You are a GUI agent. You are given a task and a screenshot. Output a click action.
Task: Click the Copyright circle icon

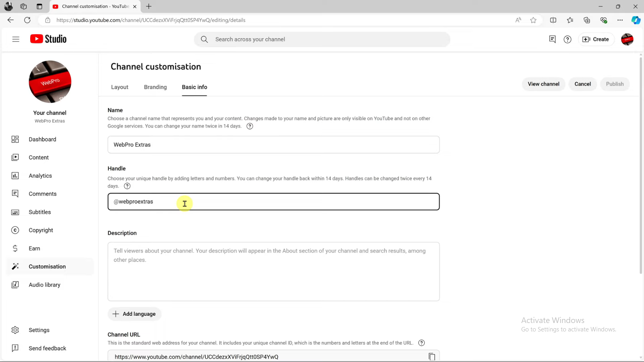15,230
